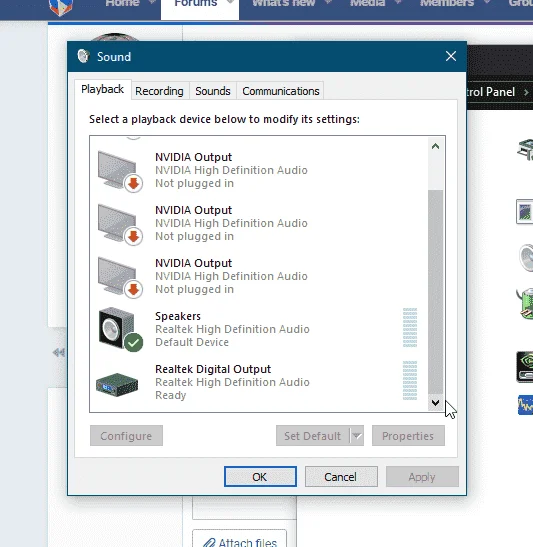Image resolution: width=533 pixels, height=547 pixels.
Task: Click the collapse arrows icon in forum sidebar
Action: pyautogui.click(x=59, y=353)
